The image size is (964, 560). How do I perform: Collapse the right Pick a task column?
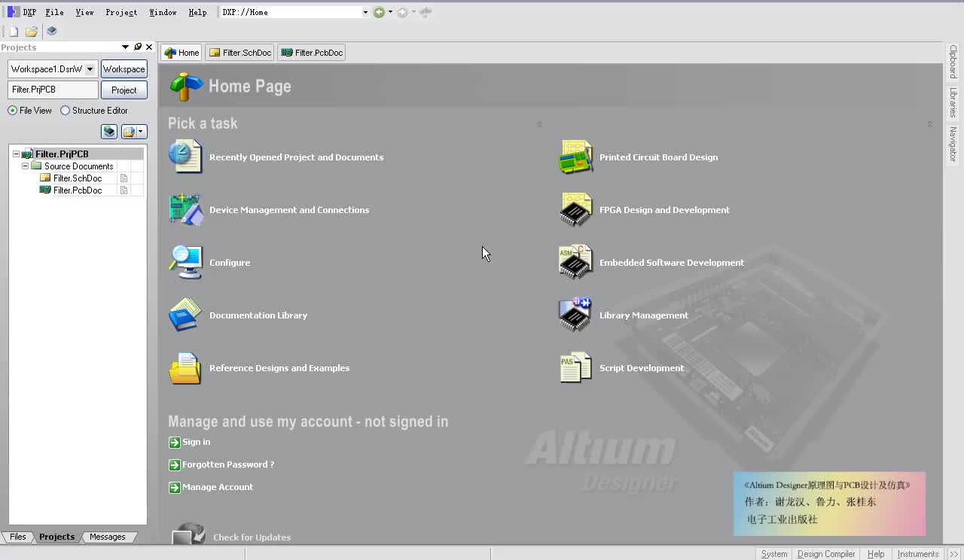[929, 124]
